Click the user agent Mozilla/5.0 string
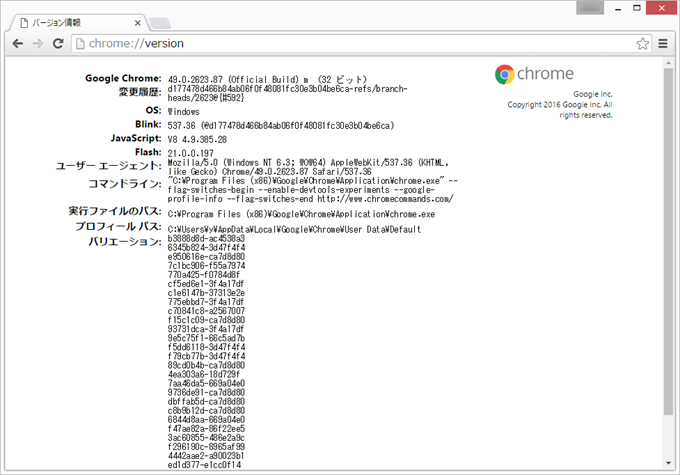 click(308, 167)
